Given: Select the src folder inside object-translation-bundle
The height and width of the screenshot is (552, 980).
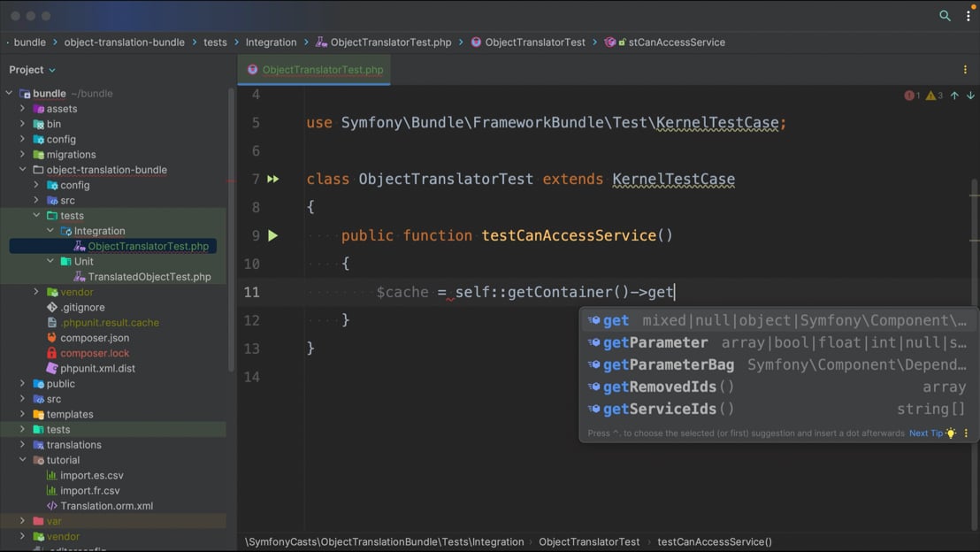Looking at the screenshot, I should (67, 201).
